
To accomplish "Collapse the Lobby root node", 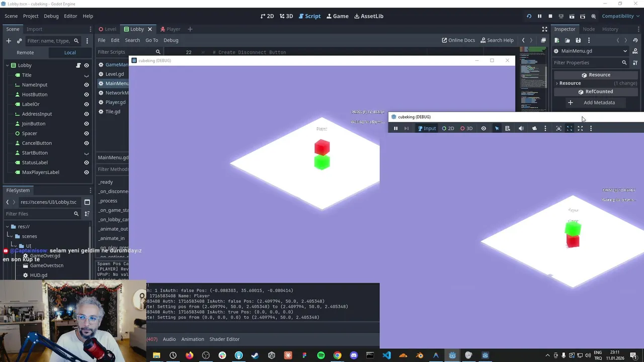I will pyautogui.click(x=7, y=65).
